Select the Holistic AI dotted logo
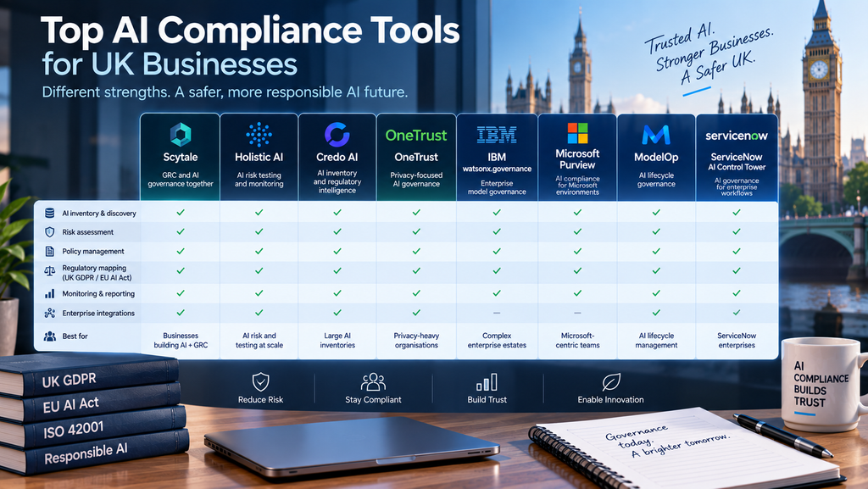Viewport: 868px width, 489px height. pyautogui.click(x=259, y=135)
